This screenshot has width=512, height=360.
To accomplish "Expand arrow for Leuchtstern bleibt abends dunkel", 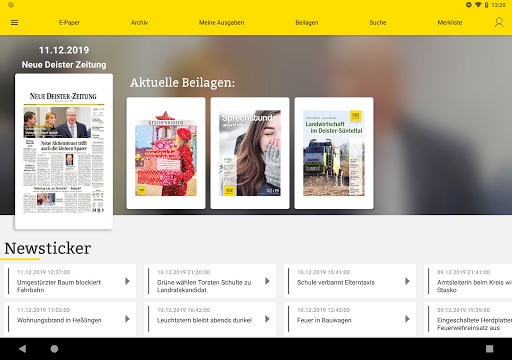I will 267,319.
